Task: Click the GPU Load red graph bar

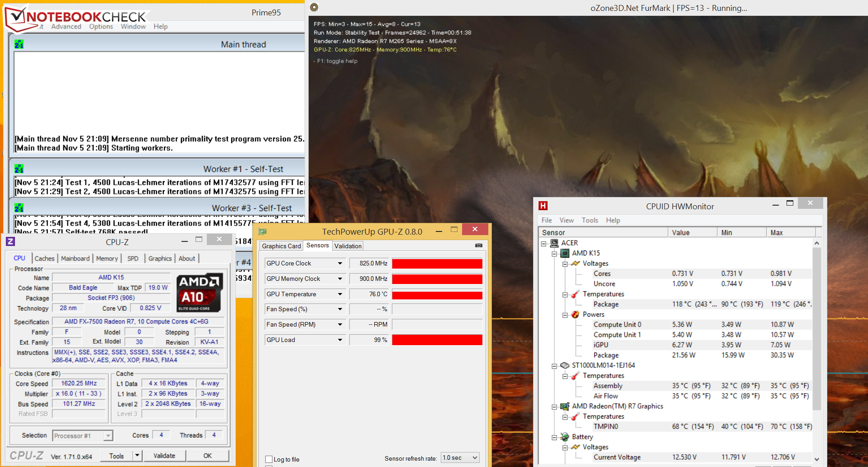Action: (437, 340)
